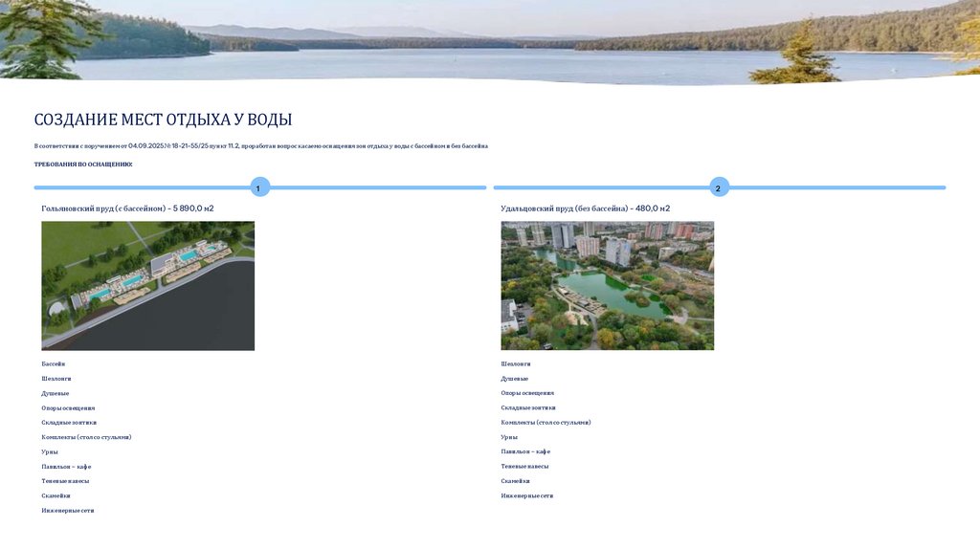Click 'Скамейки' under Удальцовский пруд
Viewport: 980px width, 549px height.
pos(515,481)
